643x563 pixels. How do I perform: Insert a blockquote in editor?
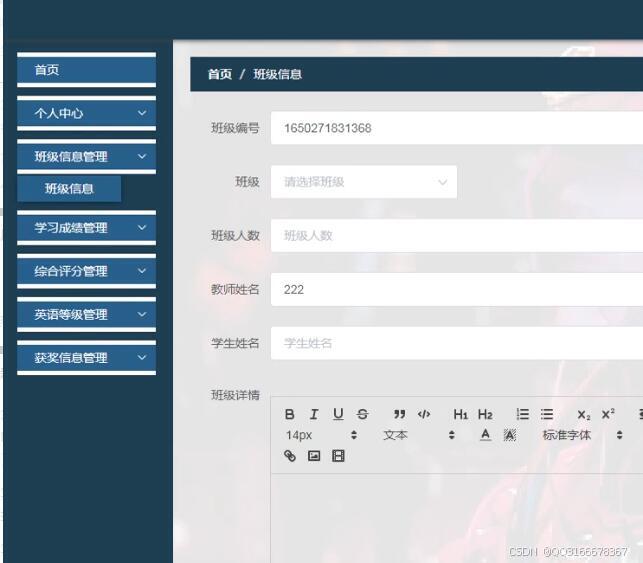tap(399, 414)
